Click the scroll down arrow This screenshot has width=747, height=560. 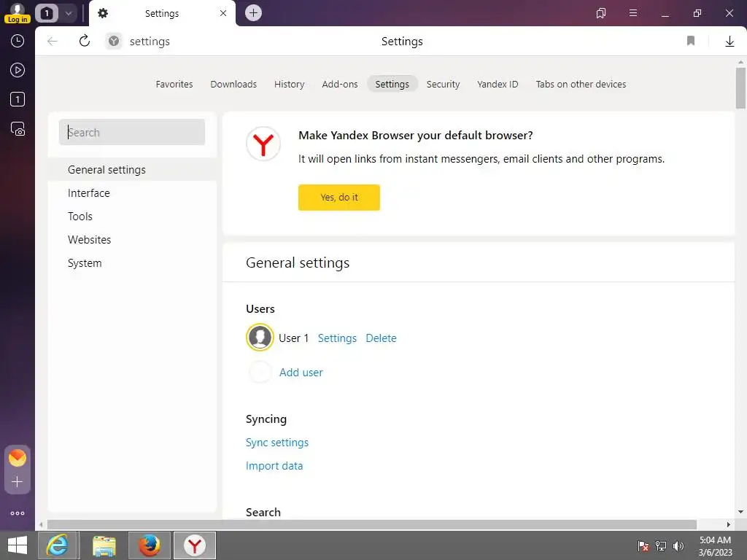[740, 512]
